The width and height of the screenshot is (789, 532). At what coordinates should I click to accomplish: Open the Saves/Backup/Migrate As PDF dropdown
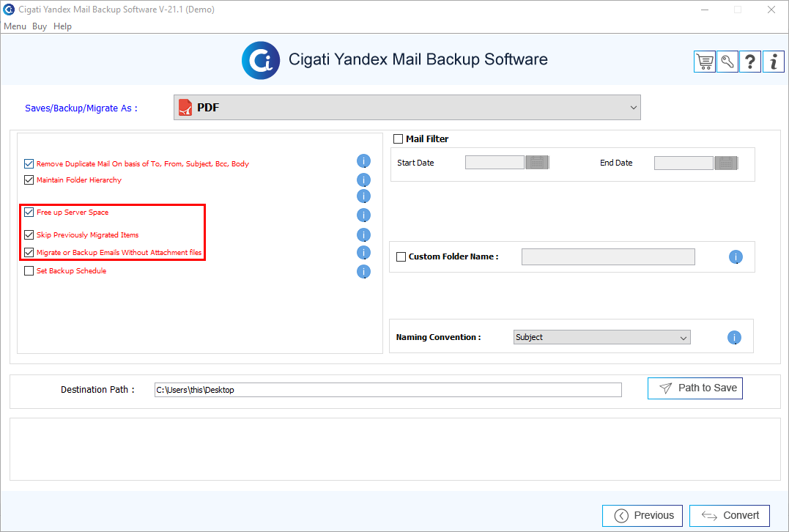[x=407, y=107]
